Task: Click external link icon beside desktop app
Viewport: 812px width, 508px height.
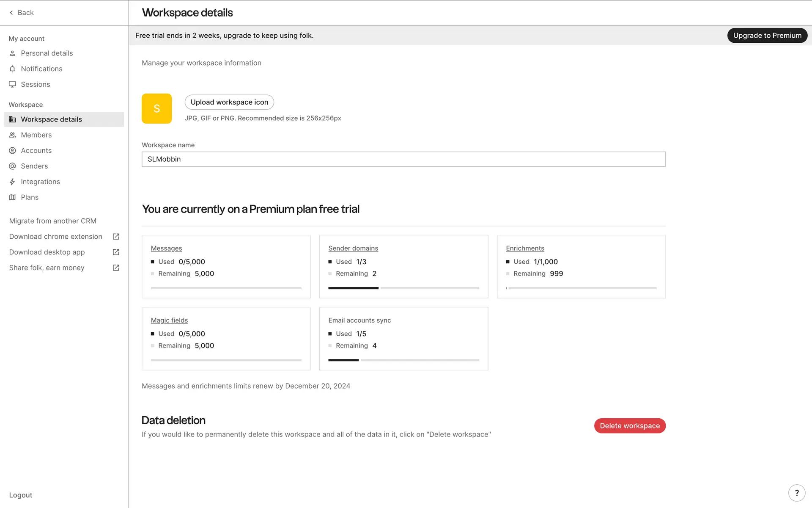Action: coord(116,252)
